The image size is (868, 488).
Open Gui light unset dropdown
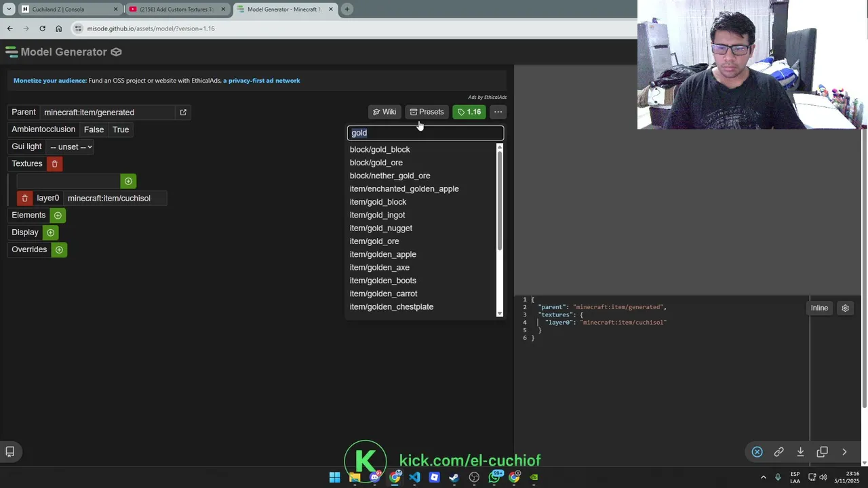[x=71, y=147]
